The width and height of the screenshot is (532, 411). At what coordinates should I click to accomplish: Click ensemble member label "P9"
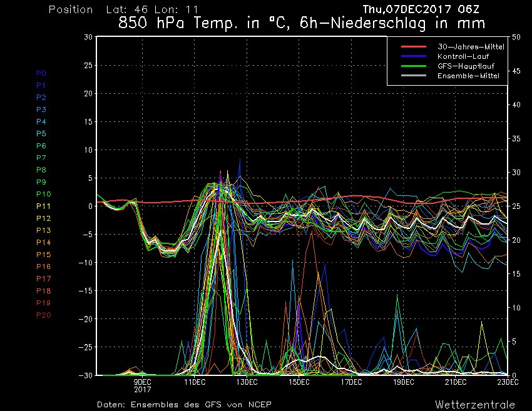(x=41, y=182)
